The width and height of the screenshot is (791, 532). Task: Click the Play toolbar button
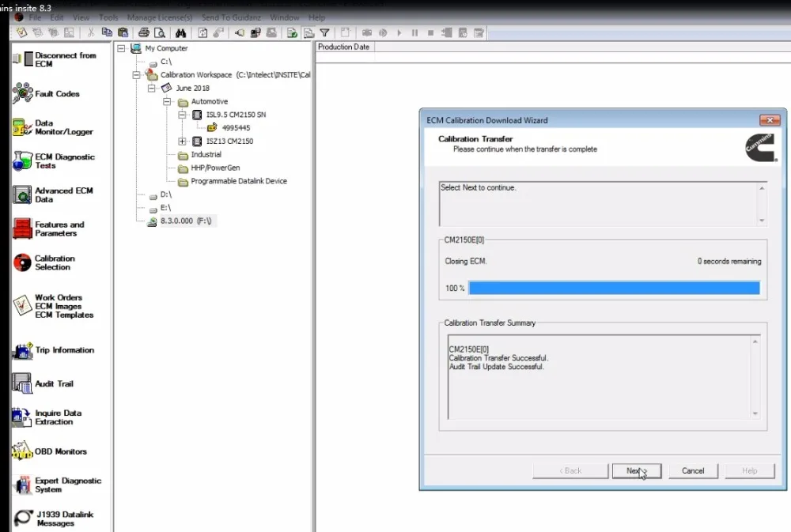pos(399,32)
